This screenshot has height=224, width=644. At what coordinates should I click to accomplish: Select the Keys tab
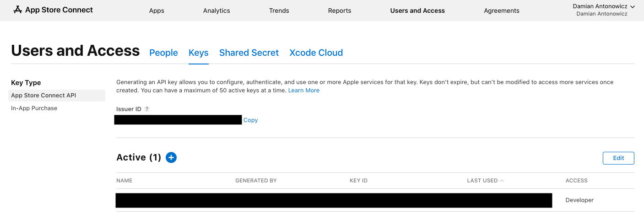point(199,53)
